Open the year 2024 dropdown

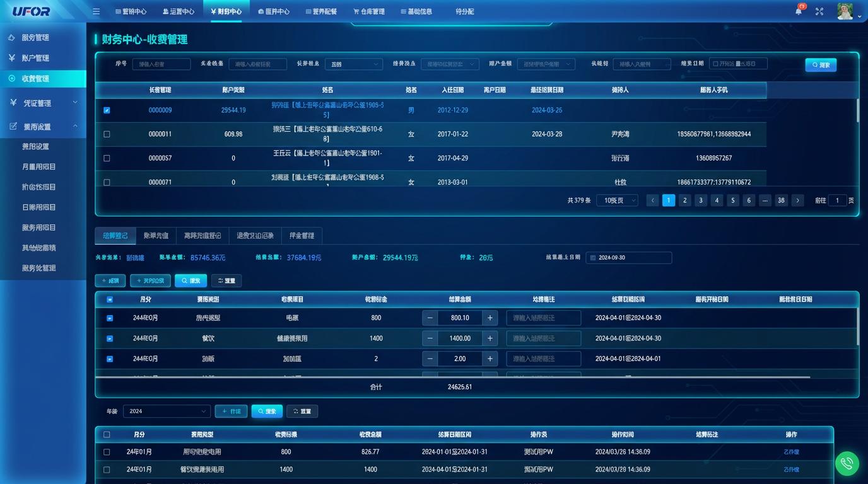(167, 412)
